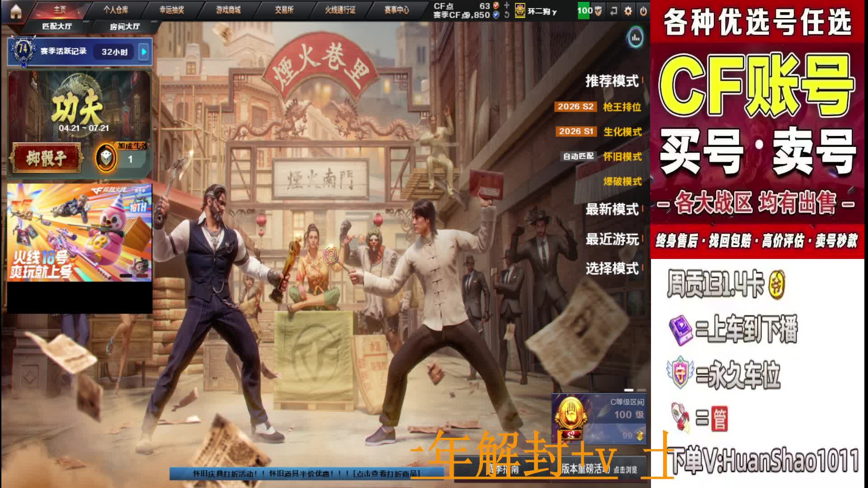Viewport: 868px width, 488px height.
Task: Open the 最新模式 menu
Action: (612, 209)
